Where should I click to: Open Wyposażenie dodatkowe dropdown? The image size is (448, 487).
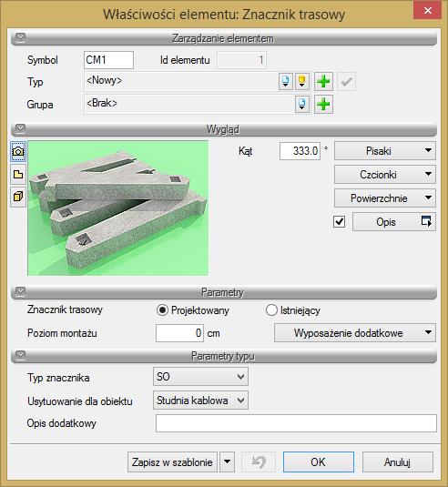355,333
